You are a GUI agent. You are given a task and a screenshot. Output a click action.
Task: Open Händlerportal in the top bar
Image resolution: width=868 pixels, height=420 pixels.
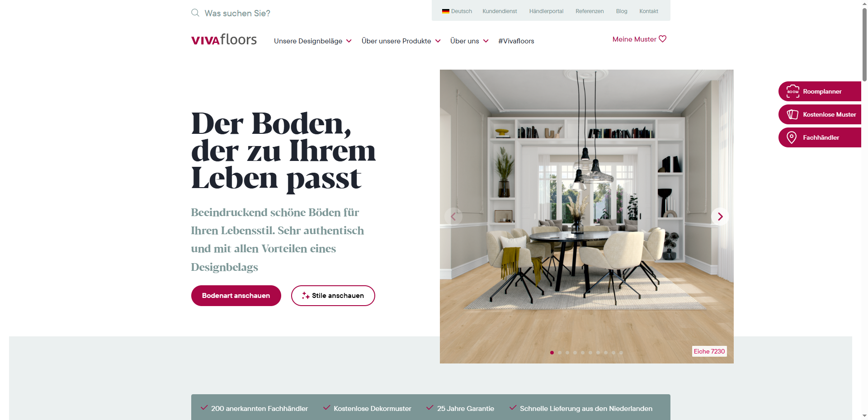(546, 11)
